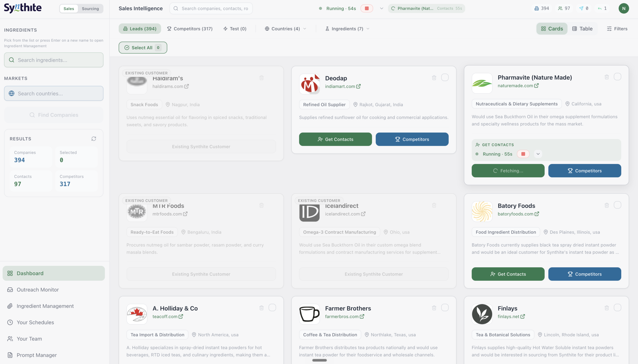Open teacoff.com external link icon
Screen dimensions: 638x364
point(181,316)
